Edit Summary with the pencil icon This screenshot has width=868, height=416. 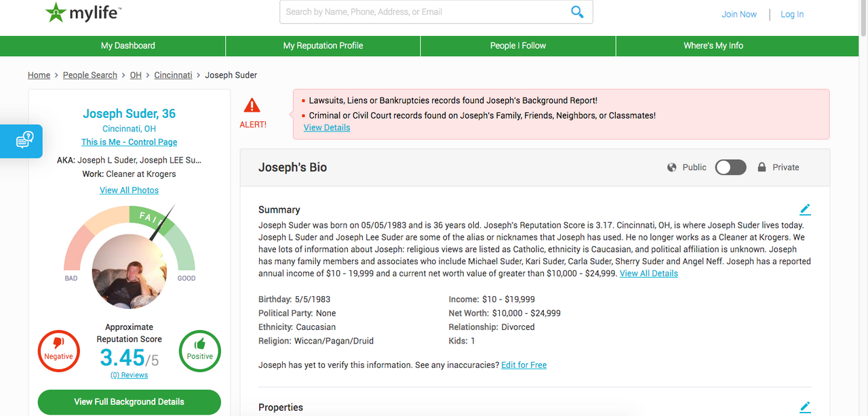pyautogui.click(x=805, y=209)
